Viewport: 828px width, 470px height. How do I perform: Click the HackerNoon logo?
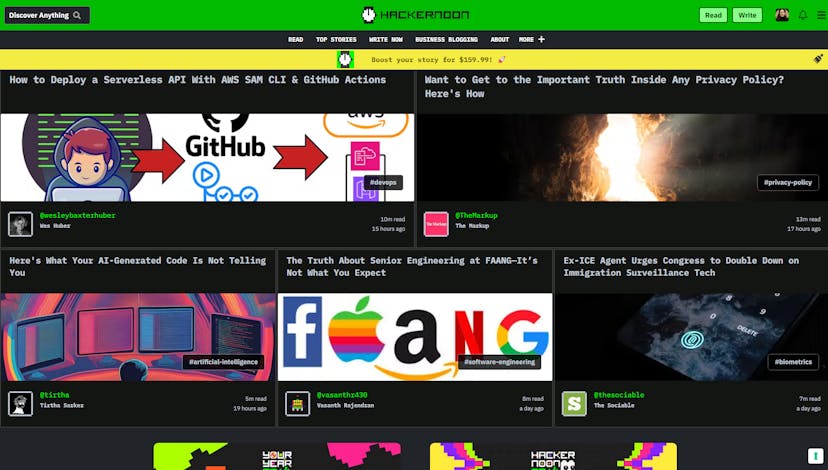415,15
